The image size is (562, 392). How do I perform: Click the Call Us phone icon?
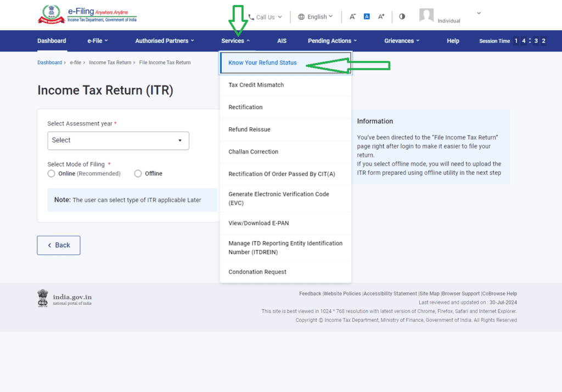tap(251, 17)
